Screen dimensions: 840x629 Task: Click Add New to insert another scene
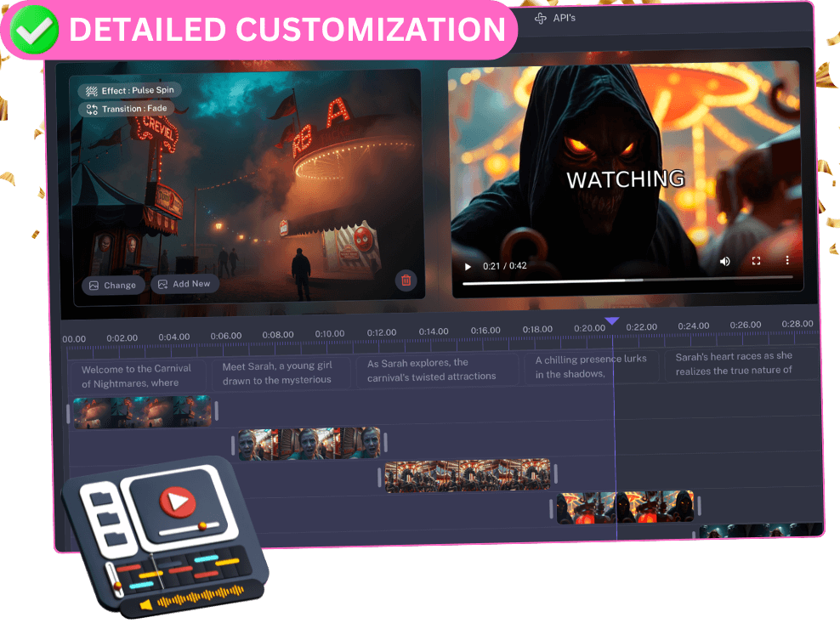pos(184,285)
